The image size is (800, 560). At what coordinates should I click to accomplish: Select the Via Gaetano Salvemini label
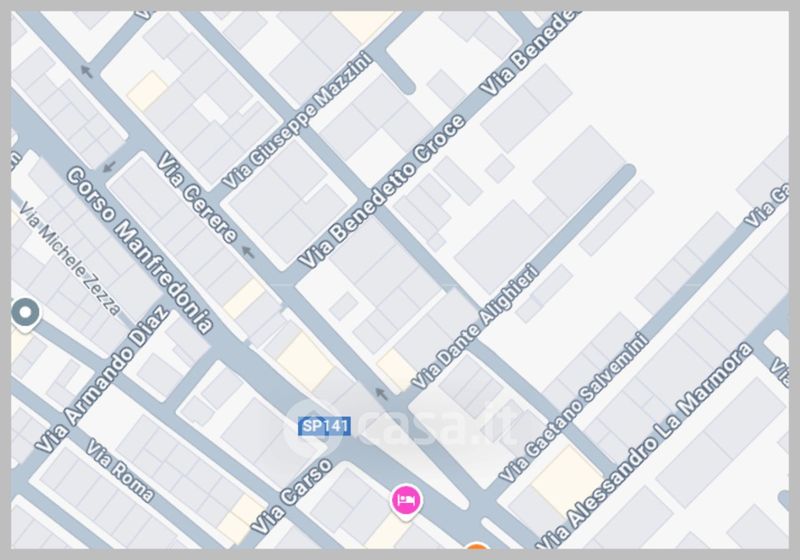click(x=574, y=408)
